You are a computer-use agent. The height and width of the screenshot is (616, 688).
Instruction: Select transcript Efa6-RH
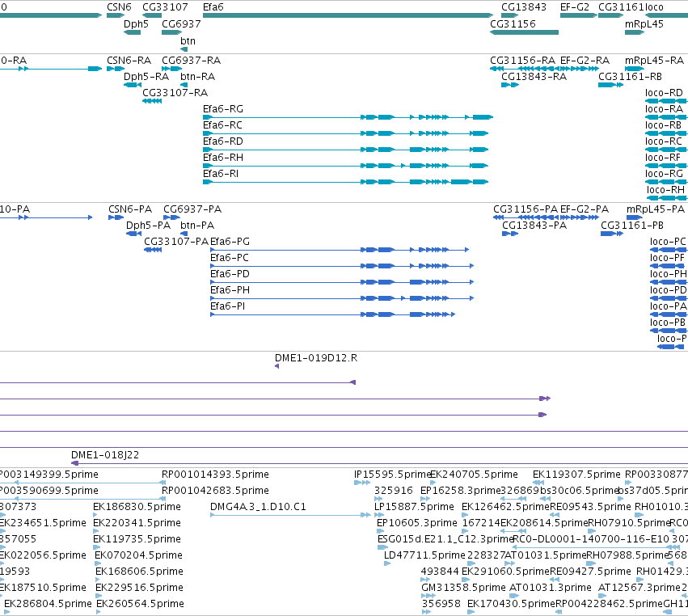223,158
